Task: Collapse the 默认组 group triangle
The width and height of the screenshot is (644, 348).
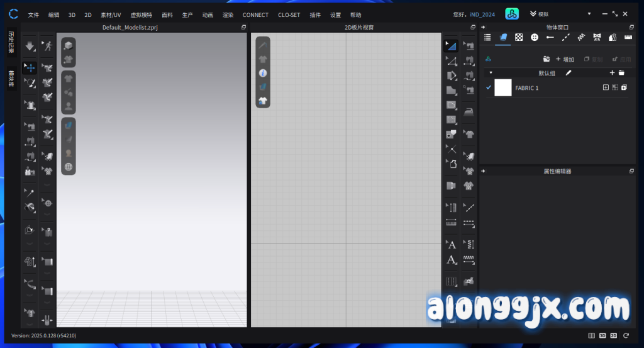Action: coord(491,73)
